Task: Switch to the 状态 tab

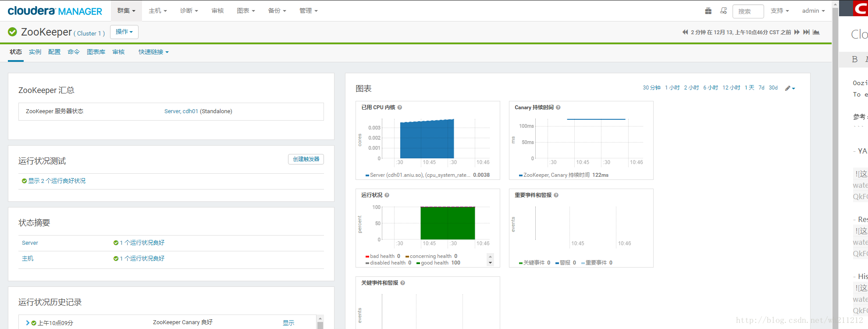Action: coord(16,52)
